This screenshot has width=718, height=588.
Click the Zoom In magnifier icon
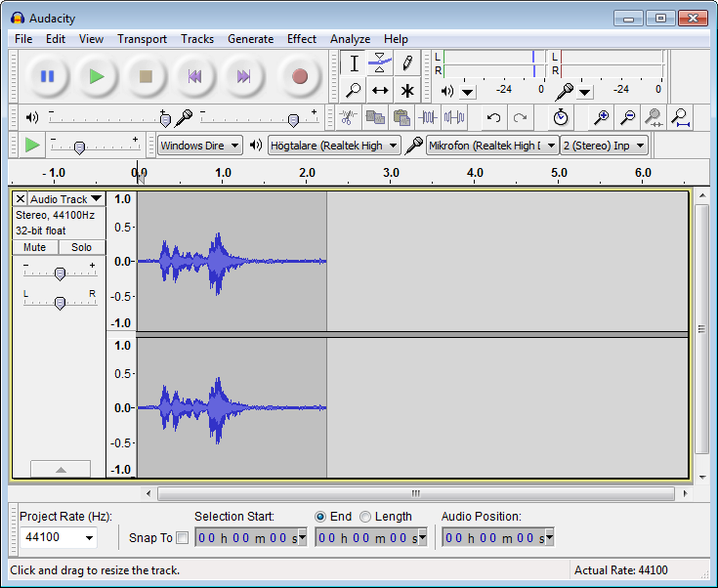point(601,117)
